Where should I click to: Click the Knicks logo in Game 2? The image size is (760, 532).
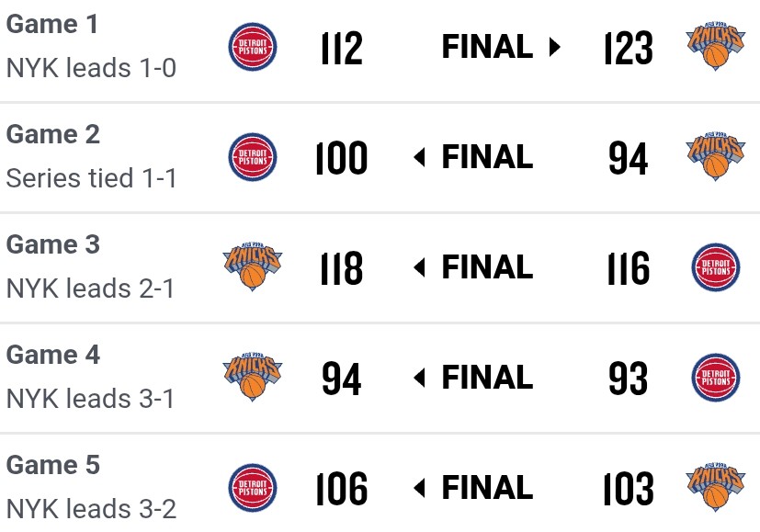coord(714,157)
